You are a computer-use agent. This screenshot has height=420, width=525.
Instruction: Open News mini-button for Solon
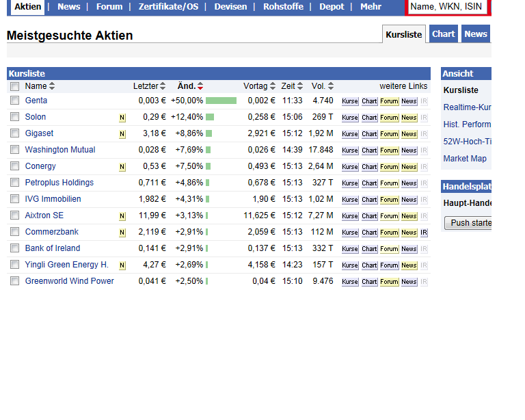tap(409, 118)
